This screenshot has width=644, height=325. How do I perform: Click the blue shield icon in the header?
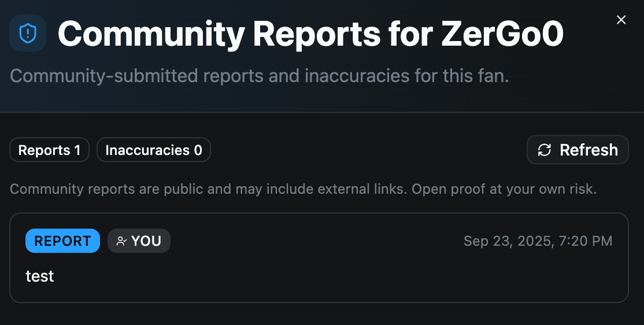[x=28, y=34]
